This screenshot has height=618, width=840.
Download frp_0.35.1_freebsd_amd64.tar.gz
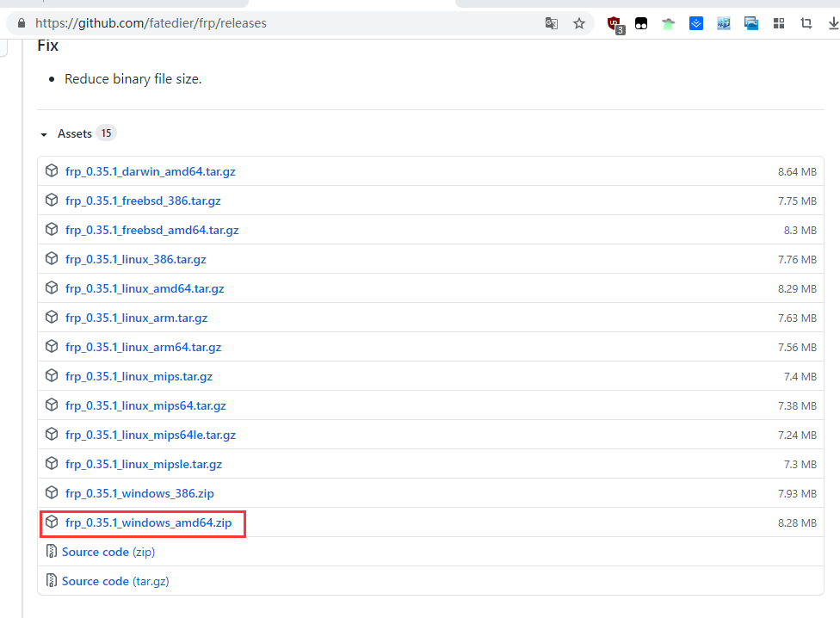click(152, 231)
